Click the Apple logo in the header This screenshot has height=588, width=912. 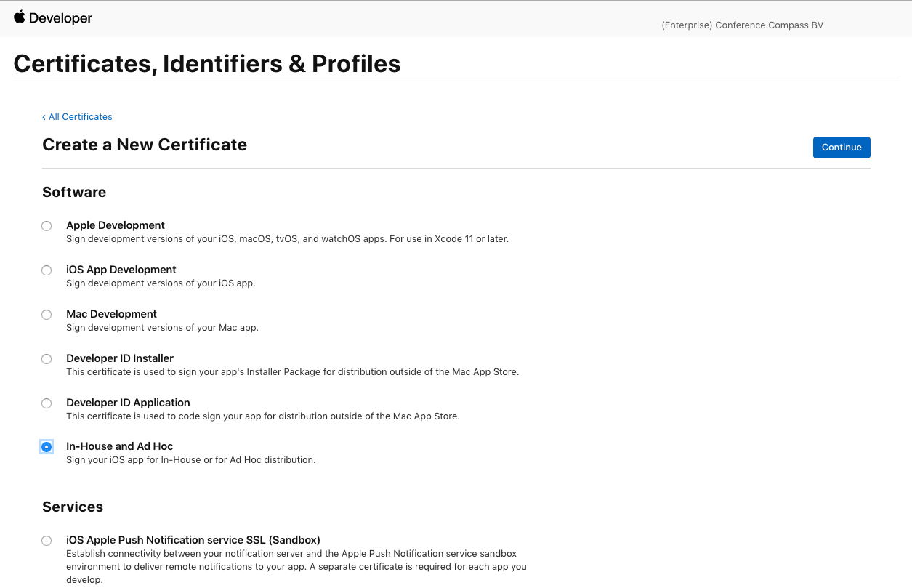20,17
